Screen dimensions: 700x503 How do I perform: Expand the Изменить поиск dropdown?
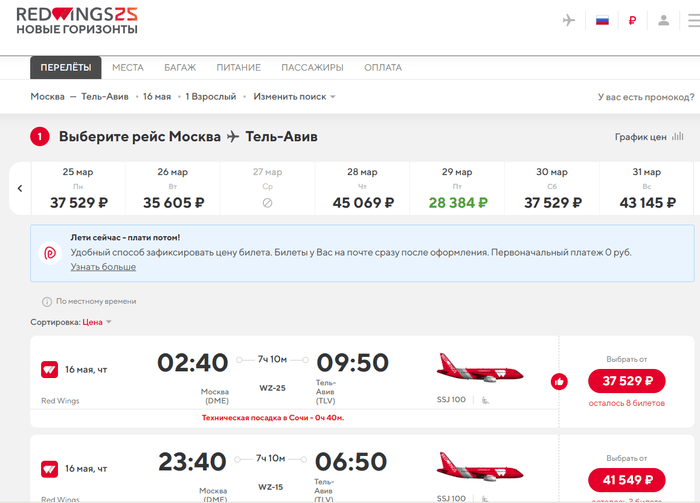(294, 97)
